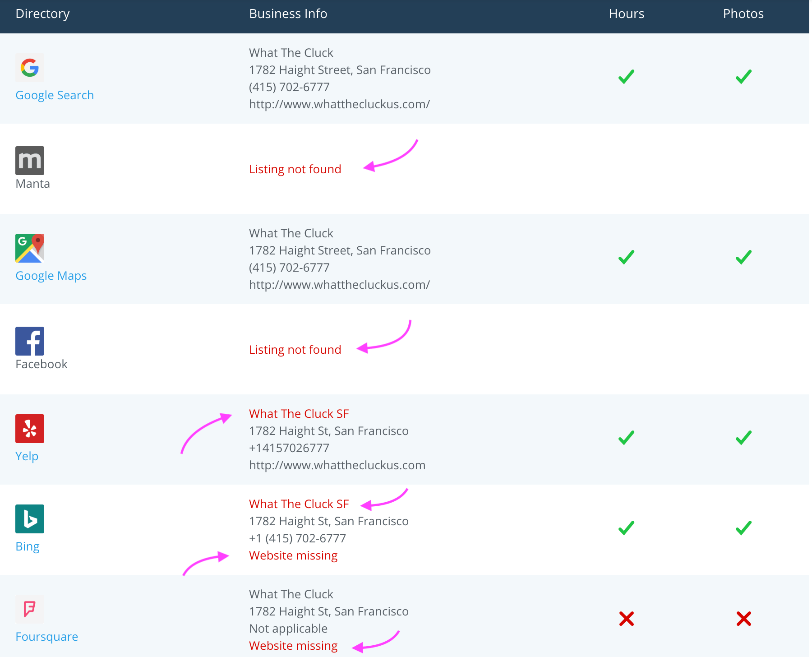The image size is (812, 657).
Task: Click the Manta logo icon
Action: click(x=30, y=161)
